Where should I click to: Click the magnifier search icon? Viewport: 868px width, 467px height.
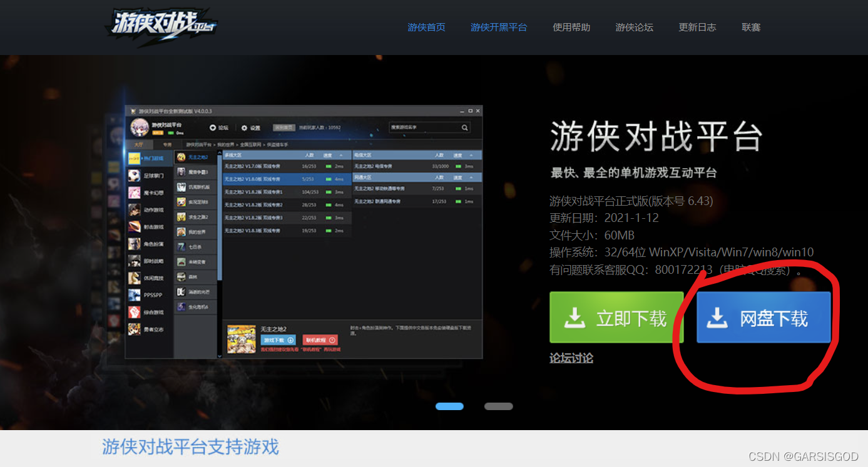(x=465, y=128)
